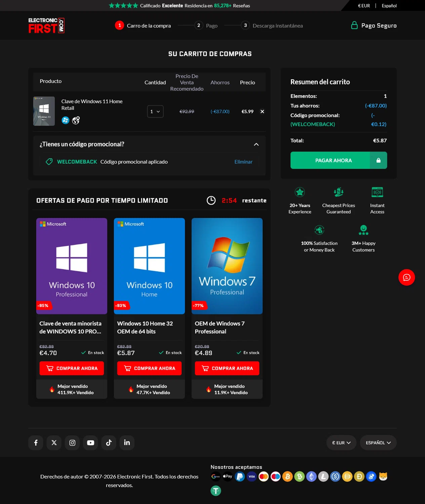
Task: Click the Windows 7 Professional offer image
Action: point(227,266)
